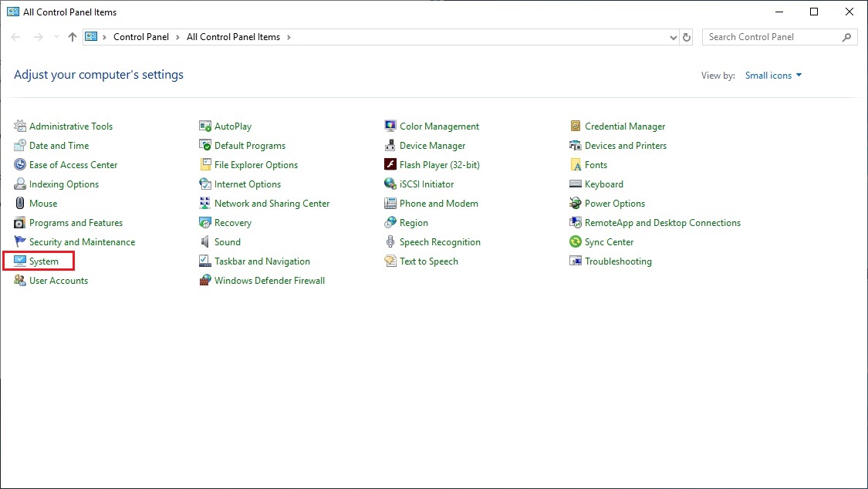The width and height of the screenshot is (868, 489).
Task: Launch the Speech Recognition panel
Action: 440,241
